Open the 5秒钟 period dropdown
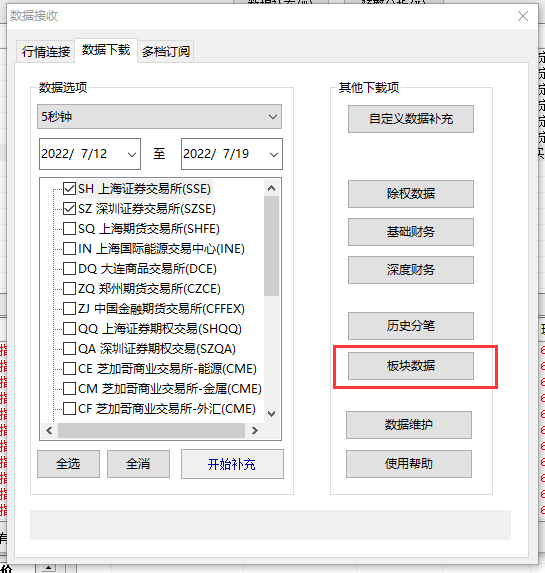Image resolution: width=545 pixels, height=573 pixels. tap(159, 117)
